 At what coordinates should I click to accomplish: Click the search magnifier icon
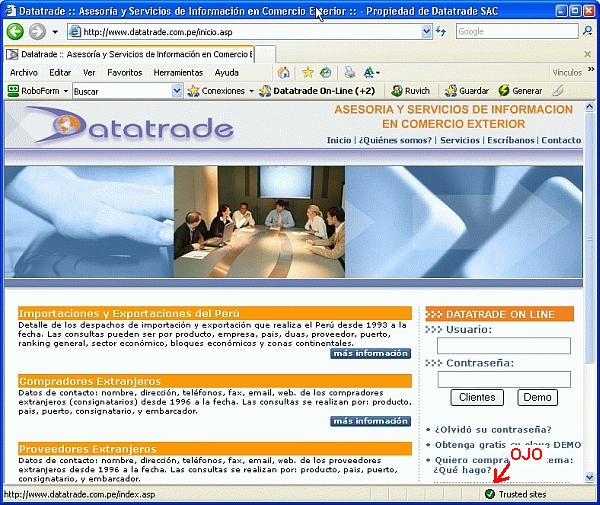coord(588,31)
